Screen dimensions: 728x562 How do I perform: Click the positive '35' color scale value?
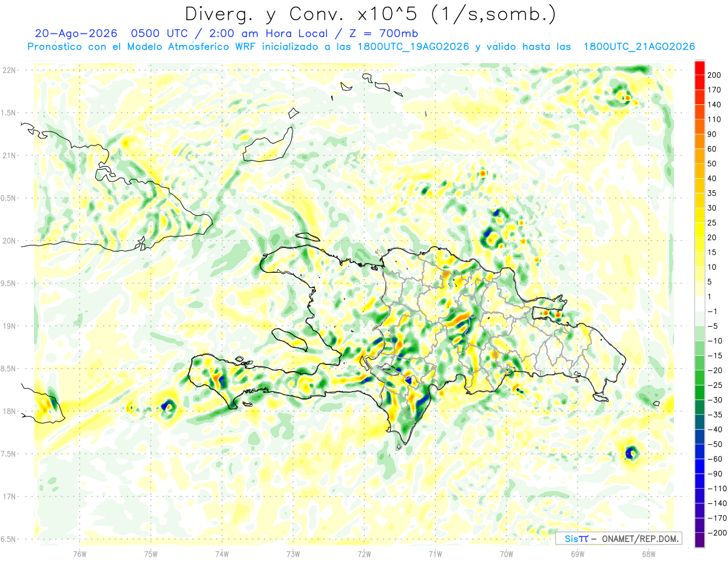tap(712, 193)
